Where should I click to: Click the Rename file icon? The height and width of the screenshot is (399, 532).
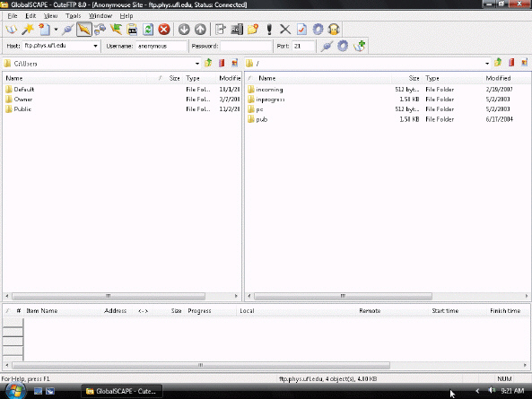point(237,30)
